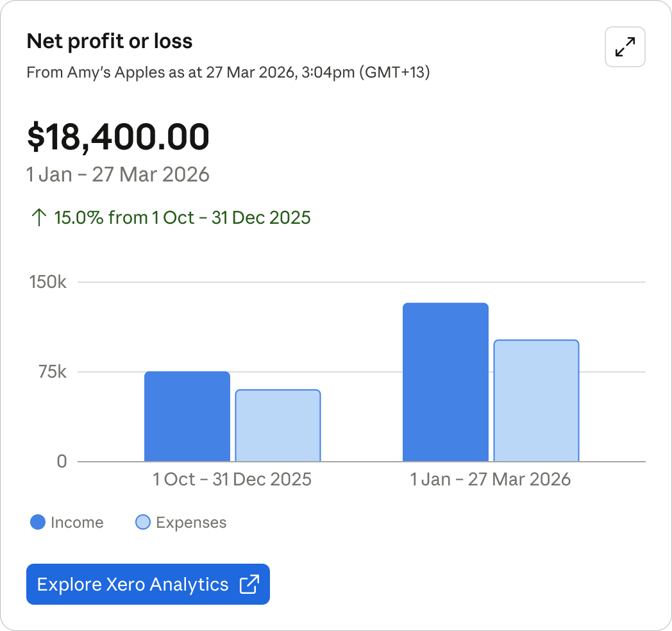This screenshot has width=672, height=631.
Task: Open Explore Xero Analytics button
Action: point(148,584)
